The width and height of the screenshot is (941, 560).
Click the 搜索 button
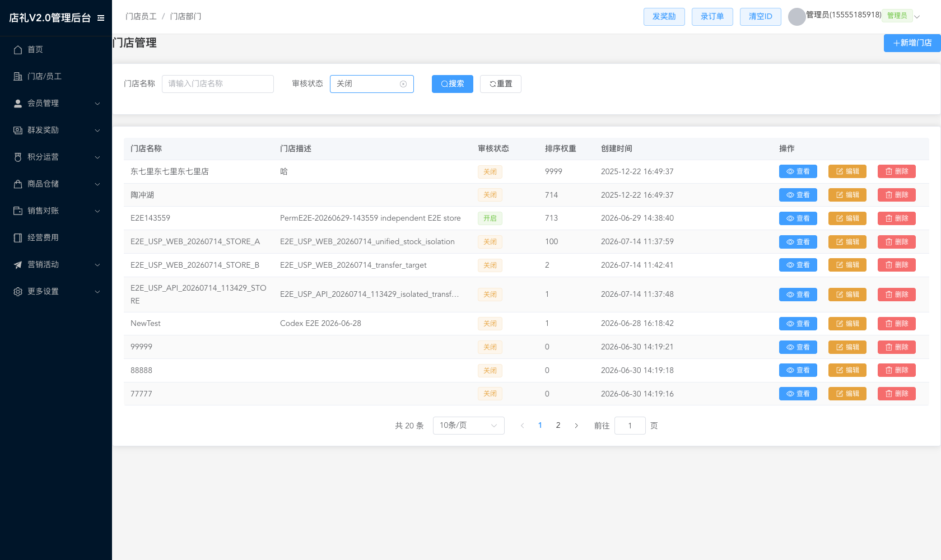pyautogui.click(x=453, y=84)
